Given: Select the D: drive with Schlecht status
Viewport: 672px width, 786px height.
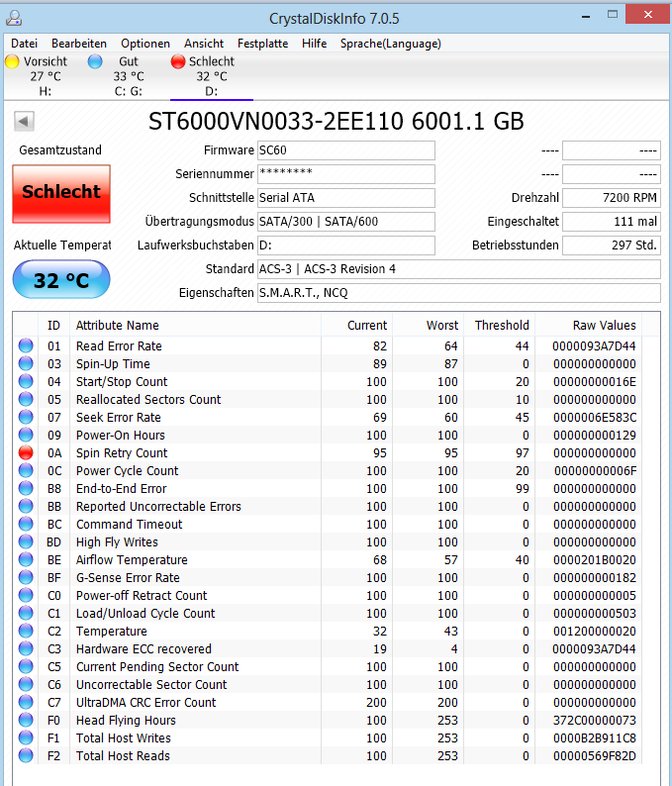Looking at the screenshot, I should [x=212, y=76].
